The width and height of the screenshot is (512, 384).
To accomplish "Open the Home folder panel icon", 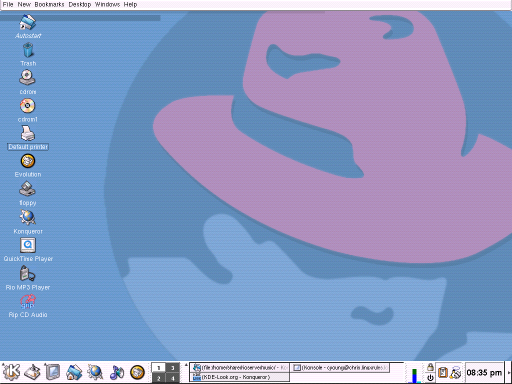I will (74, 372).
